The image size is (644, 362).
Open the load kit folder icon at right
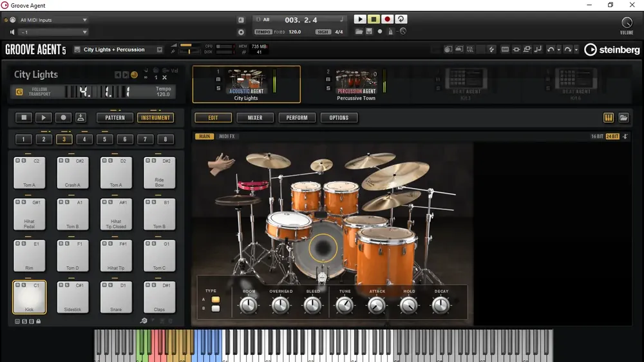click(623, 118)
